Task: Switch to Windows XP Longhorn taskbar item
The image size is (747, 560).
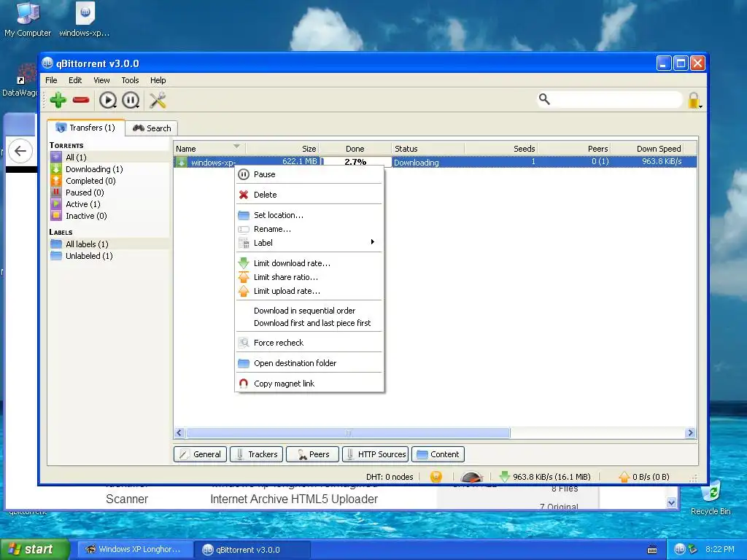Action: click(x=135, y=550)
